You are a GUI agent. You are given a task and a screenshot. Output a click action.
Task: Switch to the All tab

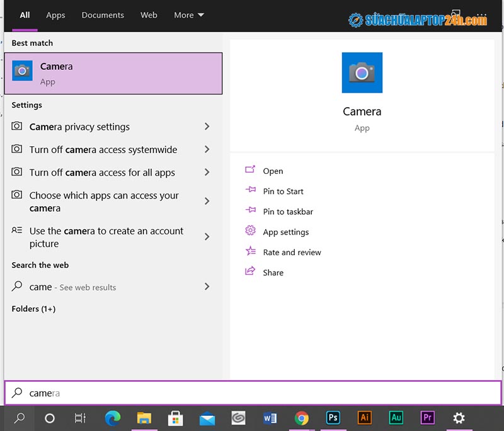[25, 15]
